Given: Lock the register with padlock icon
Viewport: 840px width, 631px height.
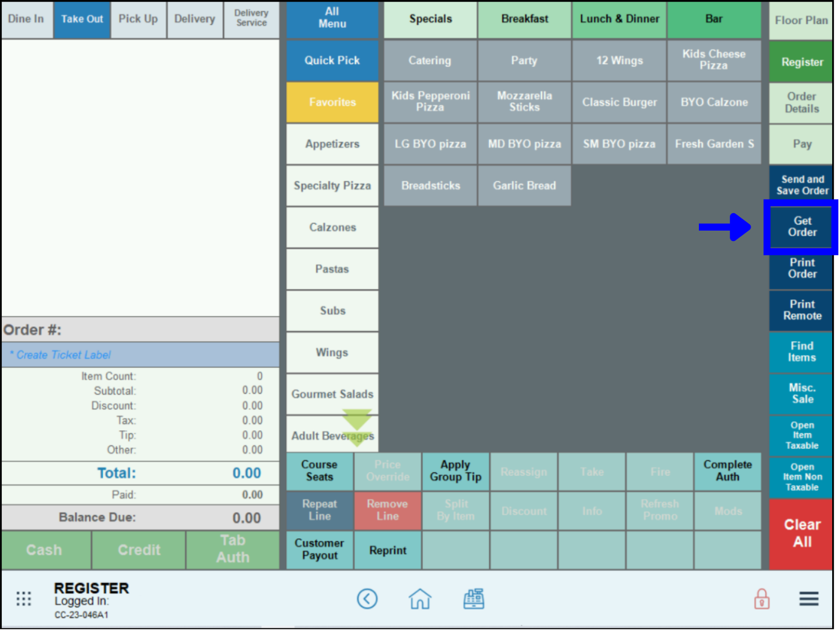Looking at the screenshot, I should tap(762, 599).
